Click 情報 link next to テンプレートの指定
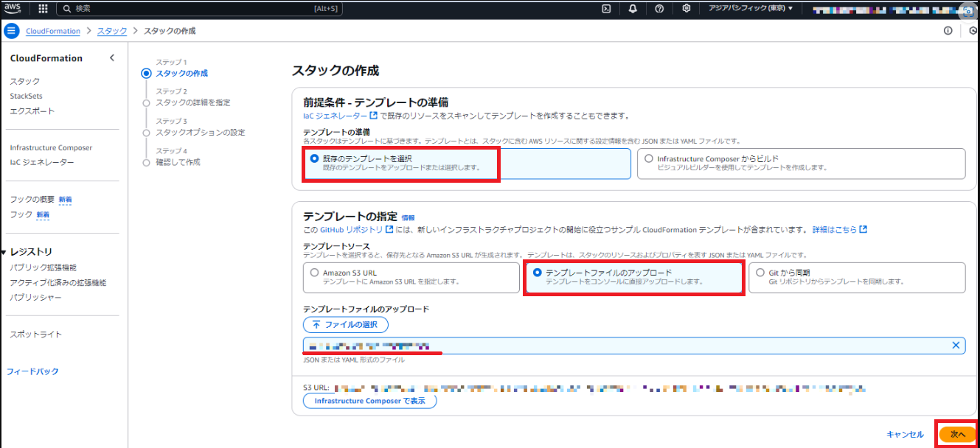The width and height of the screenshot is (980, 448). coord(408,217)
